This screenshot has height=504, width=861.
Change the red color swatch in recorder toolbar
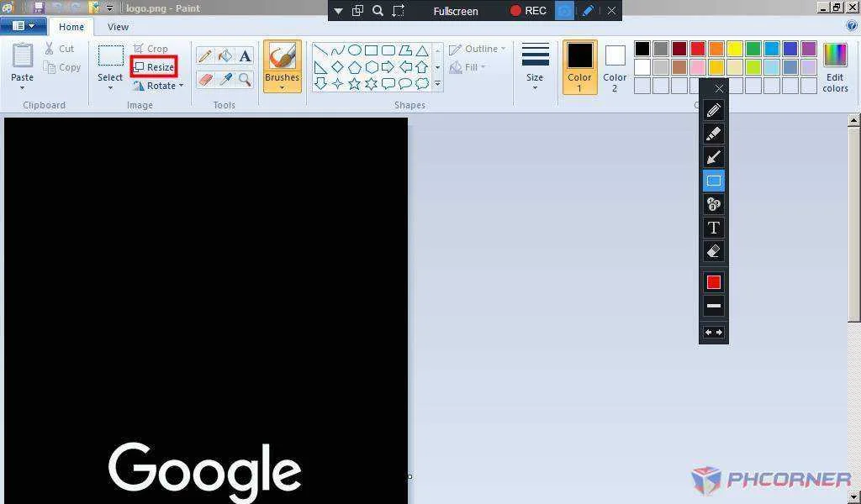point(713,282)
